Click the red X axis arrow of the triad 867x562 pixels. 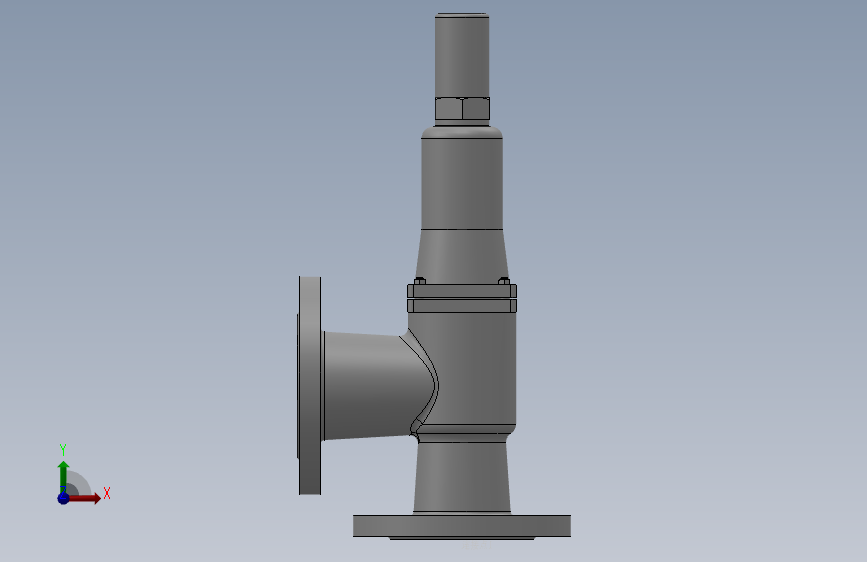[x=84, y=498]
